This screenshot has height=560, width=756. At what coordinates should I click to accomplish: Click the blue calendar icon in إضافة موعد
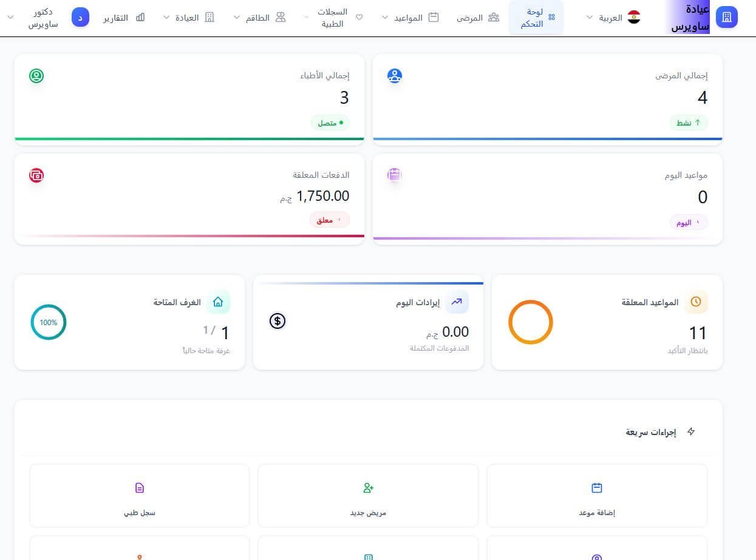pos(597,488)
